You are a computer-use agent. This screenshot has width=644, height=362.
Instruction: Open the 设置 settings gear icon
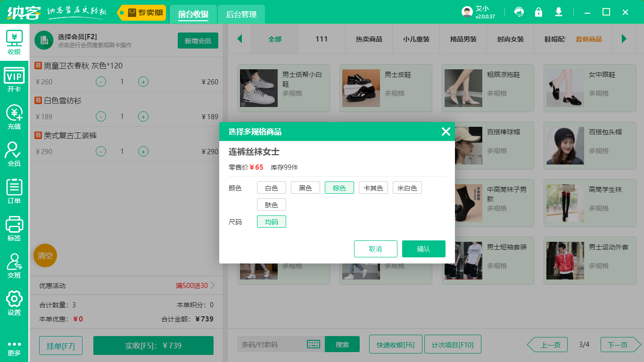pyautogui.click(x=14, y=303)
